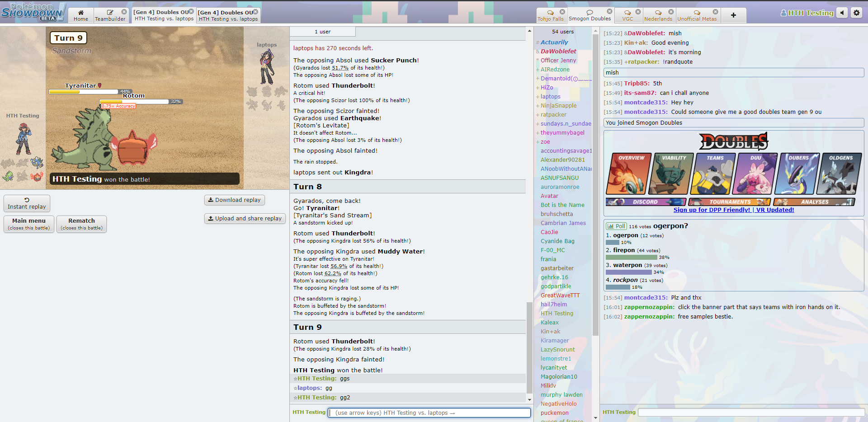The image size is (868, 422).
Task: Open the Dubers banner image
Action: tap(797, 174)
